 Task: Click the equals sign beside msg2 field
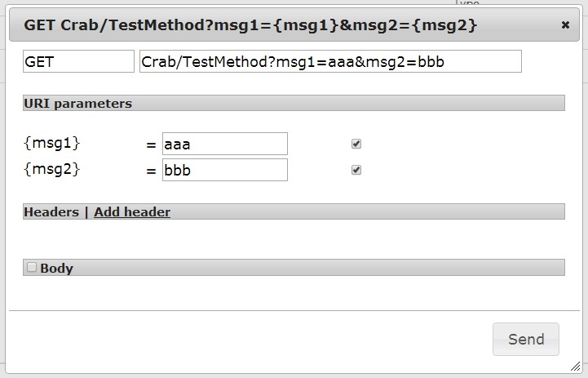151,171
